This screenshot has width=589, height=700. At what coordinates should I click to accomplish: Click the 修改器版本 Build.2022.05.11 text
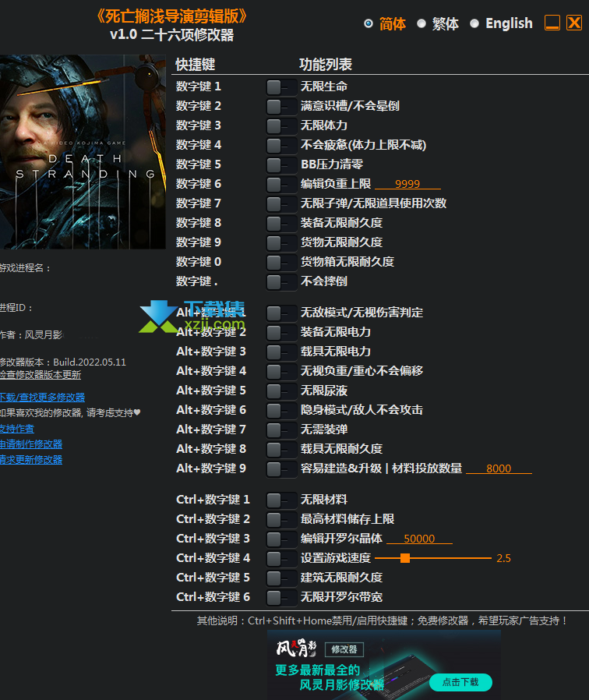(x=63, y=362)
